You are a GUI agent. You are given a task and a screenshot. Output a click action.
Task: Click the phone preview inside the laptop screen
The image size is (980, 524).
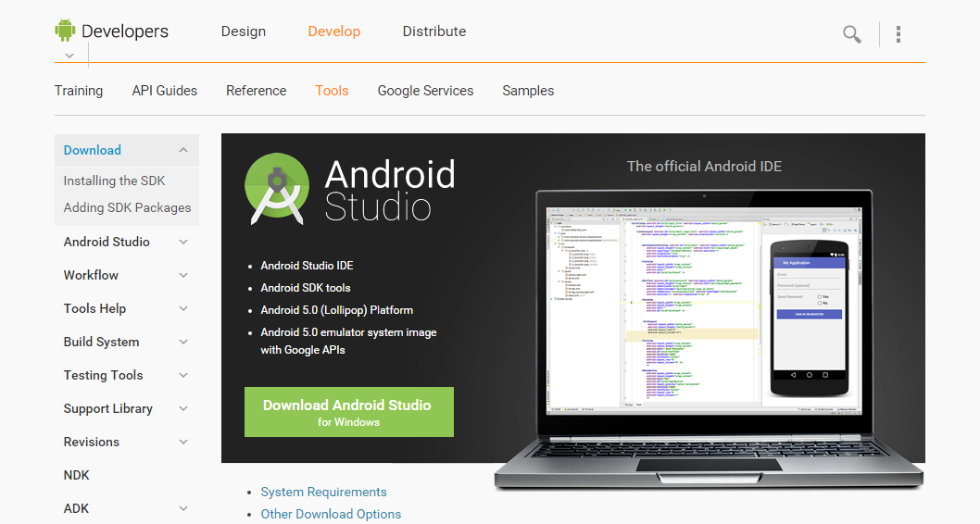809,318
